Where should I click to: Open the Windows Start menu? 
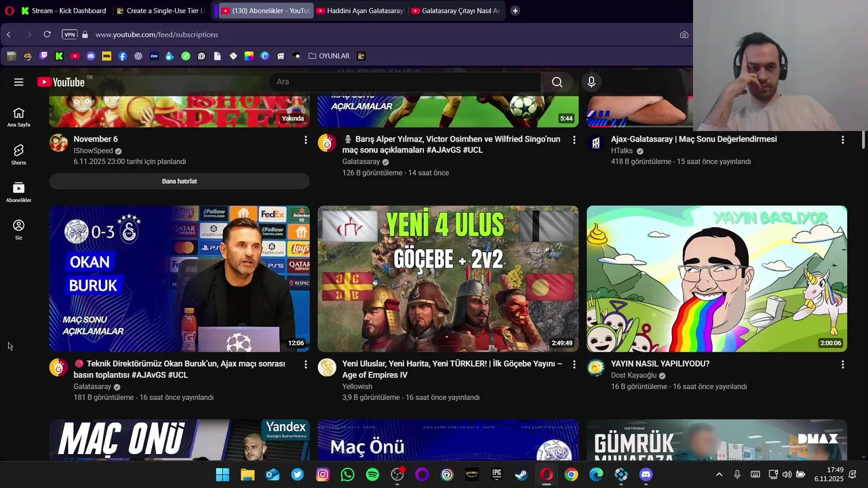(x=222, y=475)
